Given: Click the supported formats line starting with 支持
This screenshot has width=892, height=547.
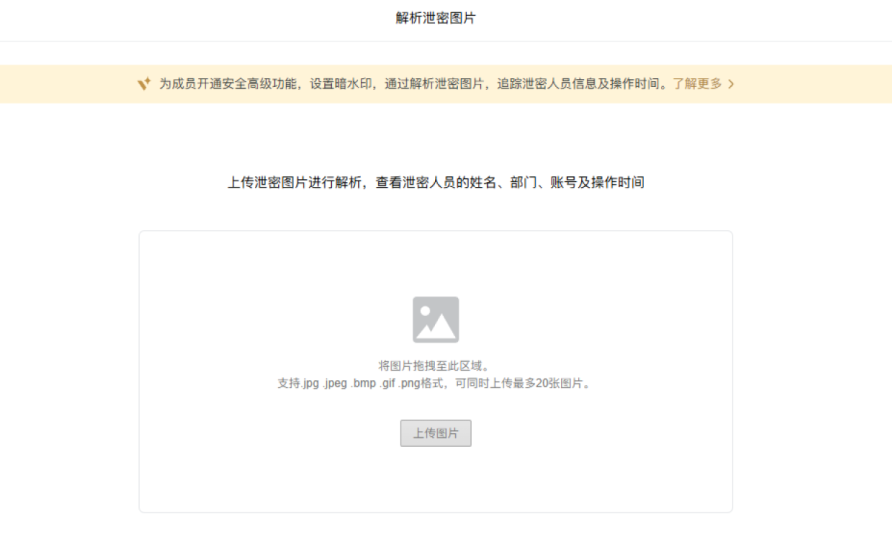Looking at the screenshot, I should (435, 383).
